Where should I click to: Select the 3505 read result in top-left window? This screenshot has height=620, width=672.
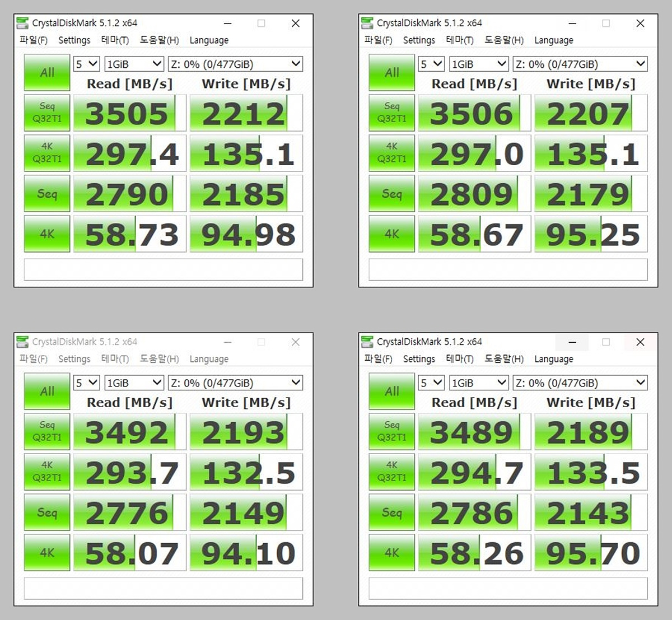pyautogui.click(x=130, y=113)
